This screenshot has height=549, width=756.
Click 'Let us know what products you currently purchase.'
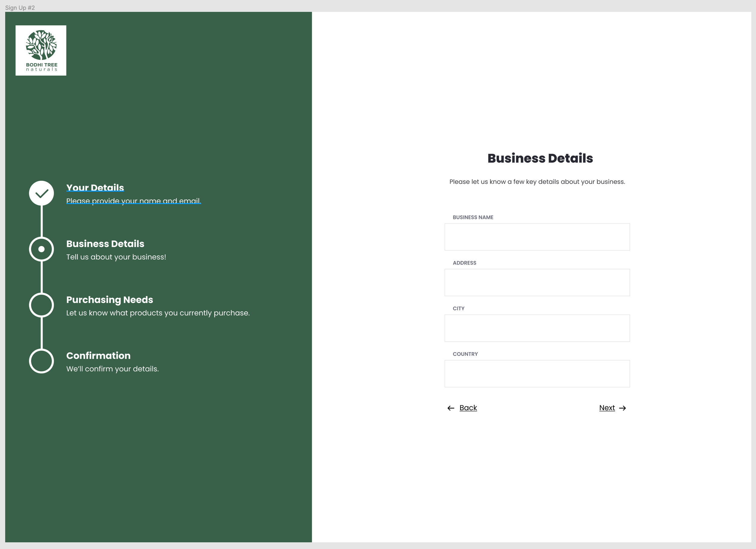(158, 313)
